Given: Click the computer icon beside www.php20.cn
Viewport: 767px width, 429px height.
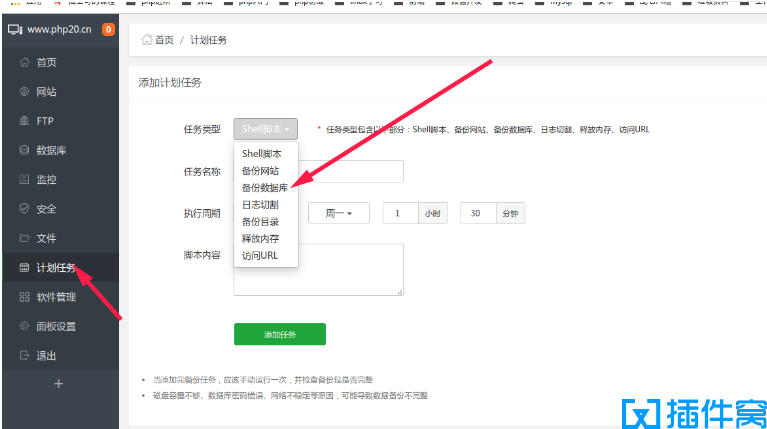Looking at the screenshot, I should [x=15, y=30].
